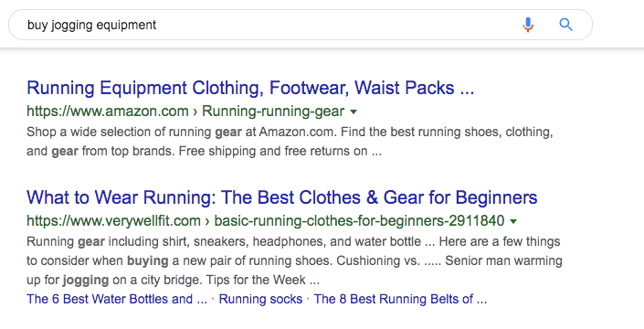The width and height of the screenshot is (644, 329).
Task: Start voice search with the microphone icon
Action: (528, 25)
